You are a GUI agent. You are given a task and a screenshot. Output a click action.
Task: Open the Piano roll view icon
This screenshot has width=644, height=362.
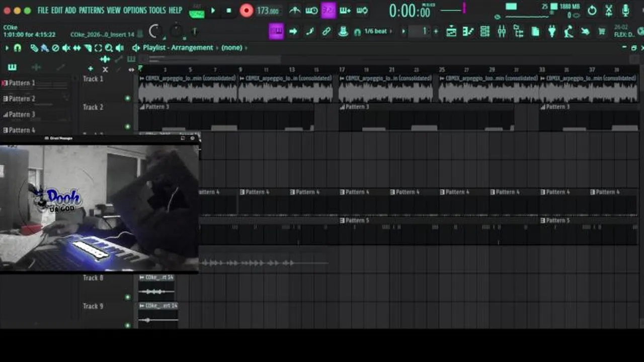pyautogui.click(x=468, y=31)
